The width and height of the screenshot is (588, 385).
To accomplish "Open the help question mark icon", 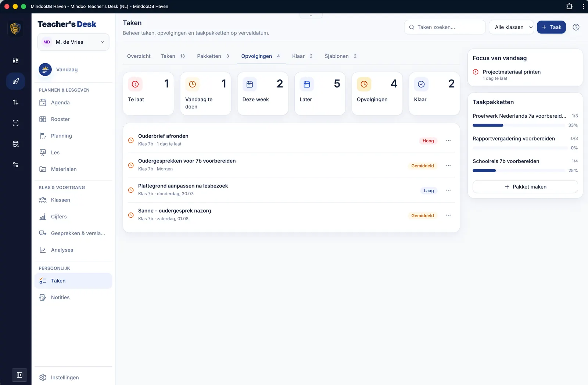I will [x=576, y=27].
